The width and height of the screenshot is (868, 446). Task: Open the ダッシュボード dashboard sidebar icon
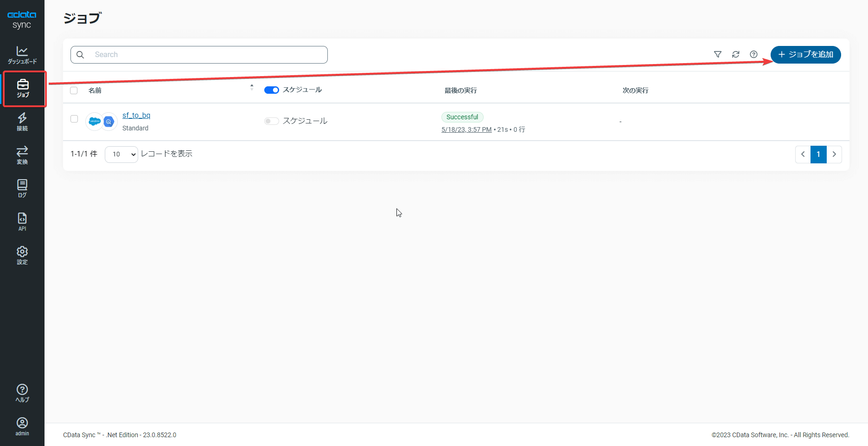coord(22,55)
